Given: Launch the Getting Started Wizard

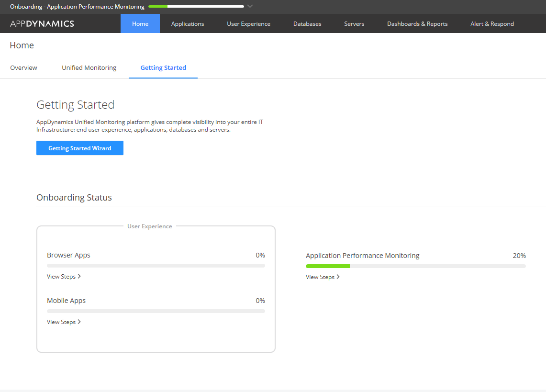Looking at the screenshot, I should point(80,148).
